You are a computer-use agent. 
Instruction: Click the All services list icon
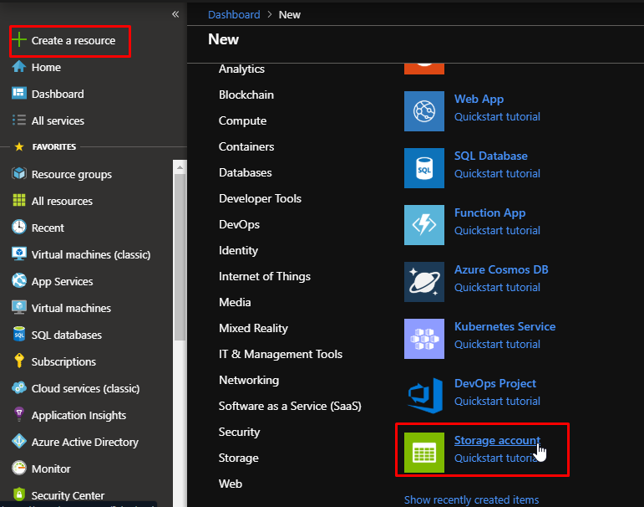pos(19,120)
